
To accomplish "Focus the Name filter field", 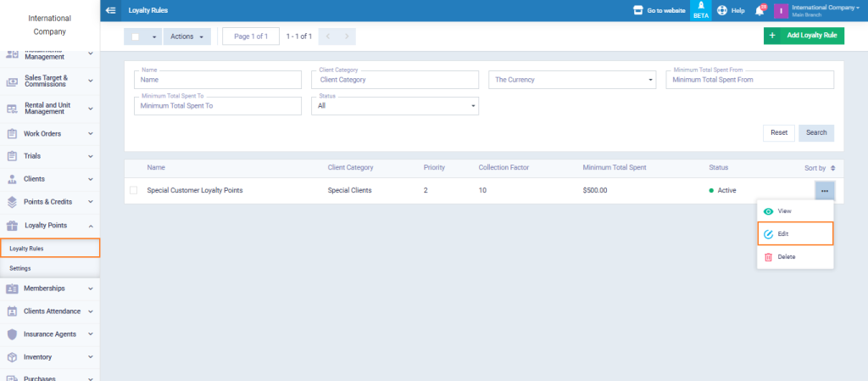I will point(218,80).
